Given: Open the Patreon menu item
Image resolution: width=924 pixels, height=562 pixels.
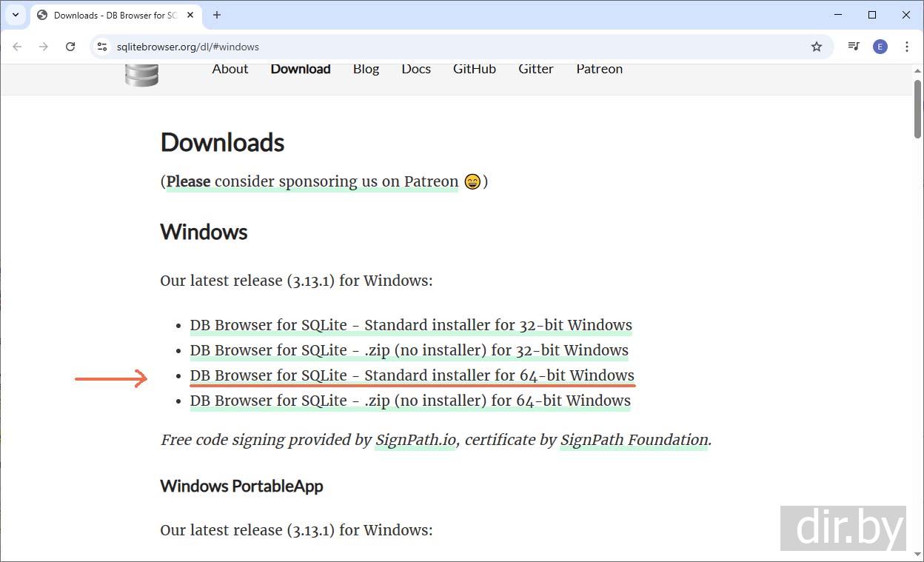Looking at the screenshot, I should 600,69.
